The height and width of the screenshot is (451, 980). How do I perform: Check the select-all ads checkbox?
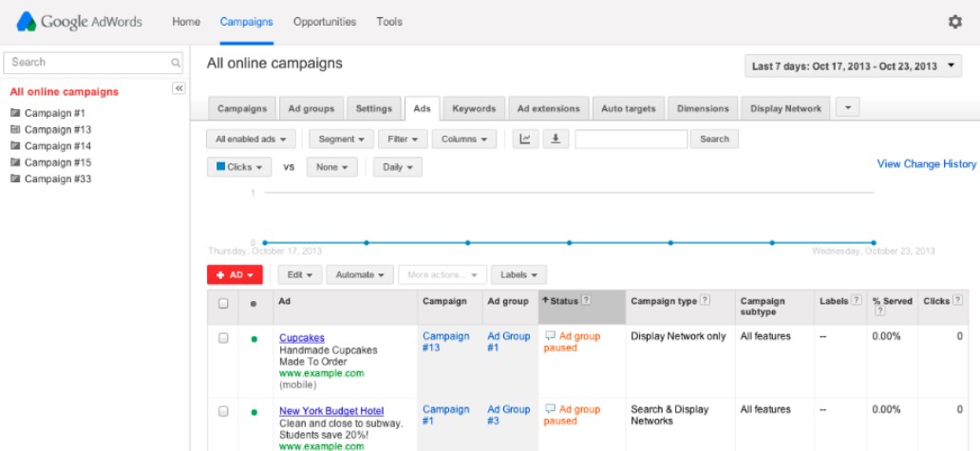[x=223, y=304]
